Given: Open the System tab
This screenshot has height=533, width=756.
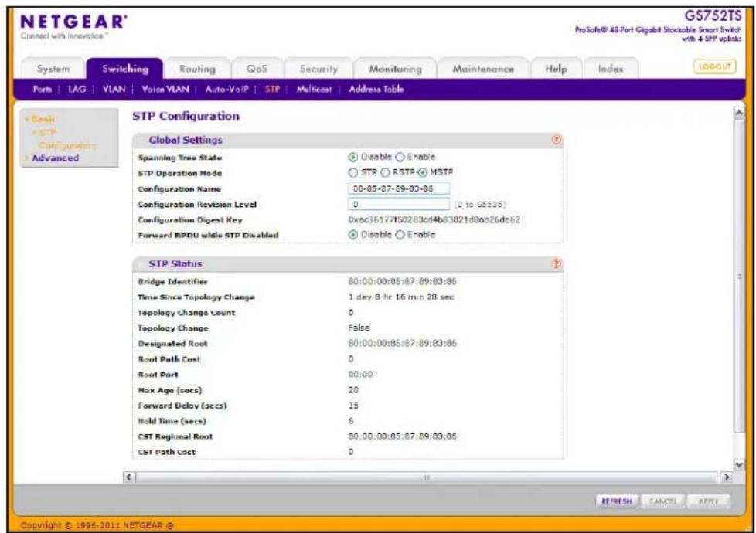Looking at the screenshot, I should point(53,69).
